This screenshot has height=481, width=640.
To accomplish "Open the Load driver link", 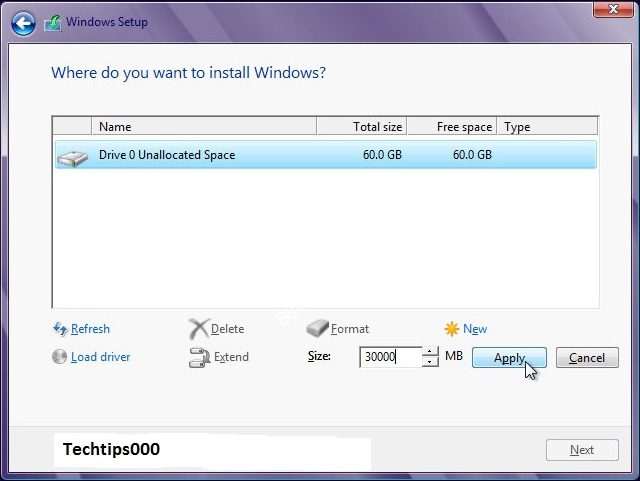I will [x=100, y=357].
